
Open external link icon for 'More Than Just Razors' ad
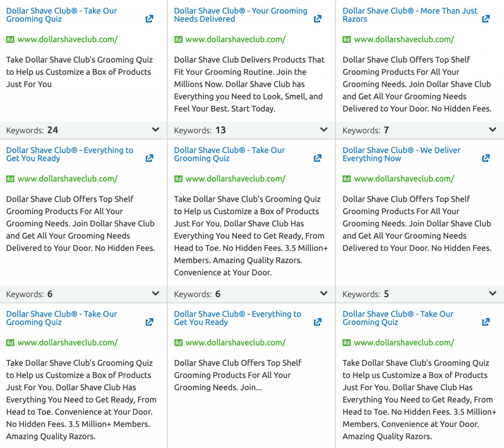(486, 18)
